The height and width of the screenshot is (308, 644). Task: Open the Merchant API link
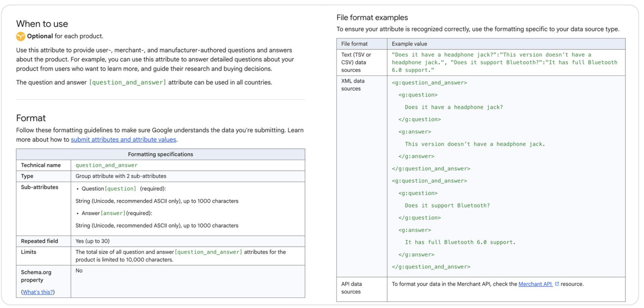coord(535,284)
